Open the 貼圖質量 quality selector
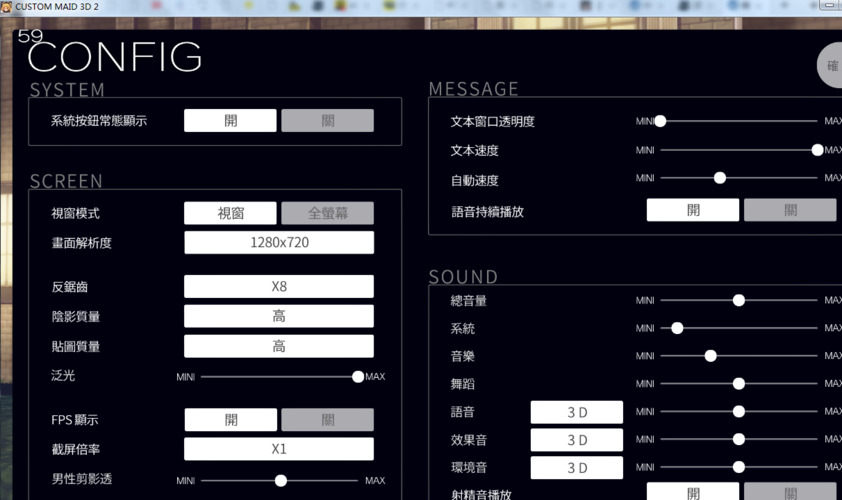Image resolution: width=842 pixels, height=500 pixels. pyautogui.click(x=279, y=346)
